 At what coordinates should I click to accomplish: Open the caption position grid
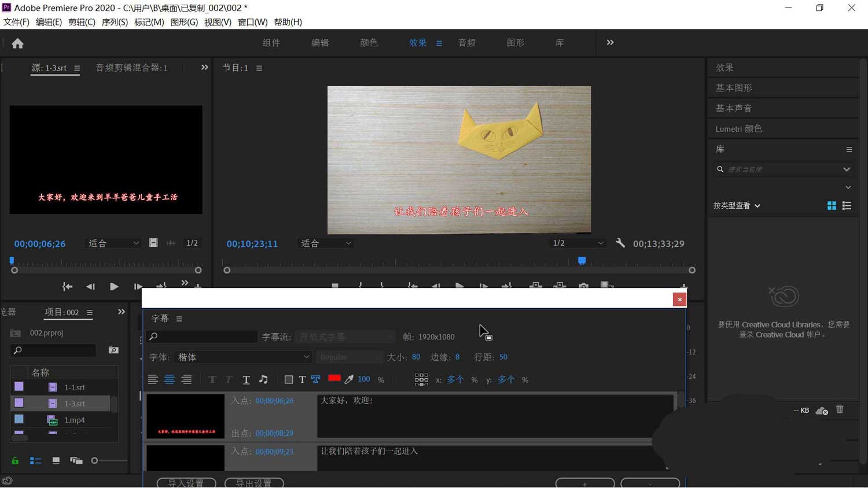coord(421,379)
